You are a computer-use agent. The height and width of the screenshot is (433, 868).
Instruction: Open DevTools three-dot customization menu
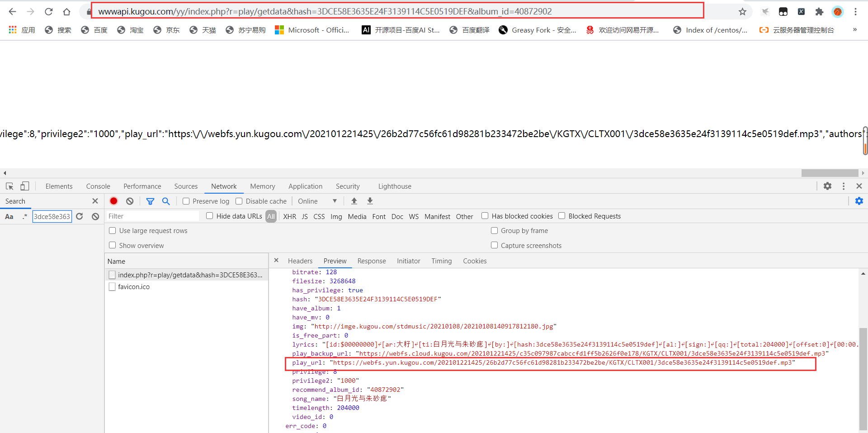point(844,186)
